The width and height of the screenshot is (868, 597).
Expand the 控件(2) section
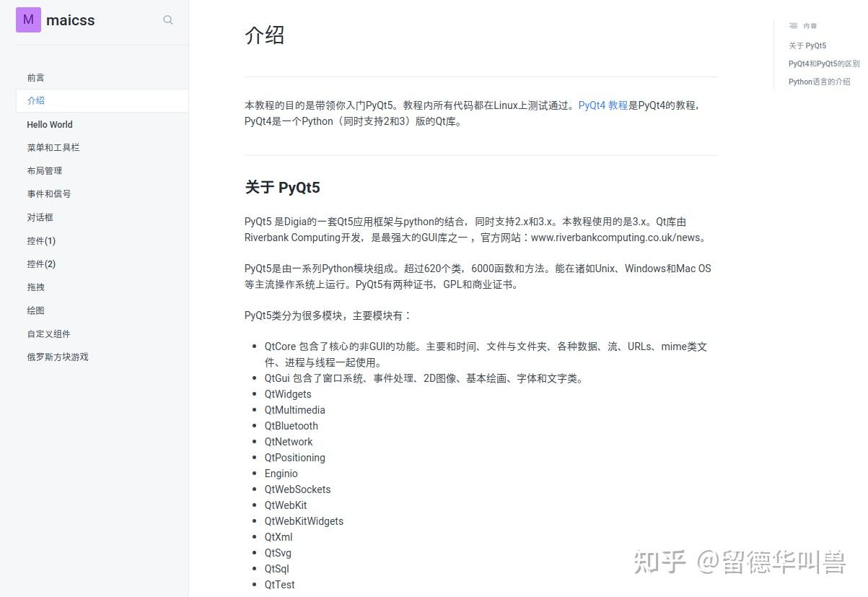click(x=42, y=263)
